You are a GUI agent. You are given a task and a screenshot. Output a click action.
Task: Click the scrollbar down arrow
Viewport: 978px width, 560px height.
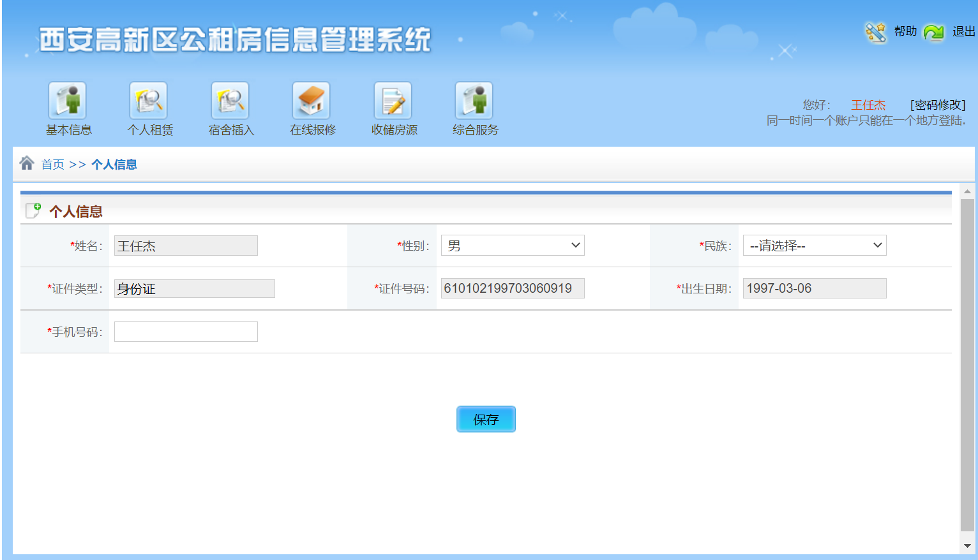coord(967,546)
